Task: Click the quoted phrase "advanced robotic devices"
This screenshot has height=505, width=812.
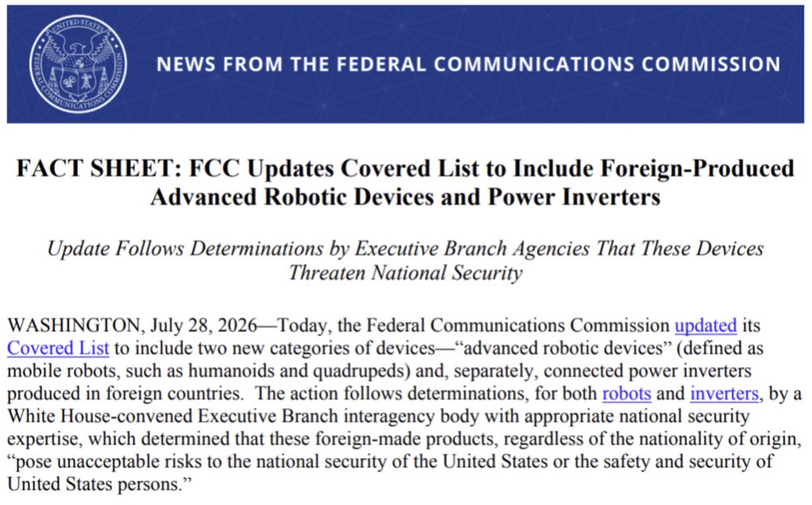Action: tap(563, 348)
